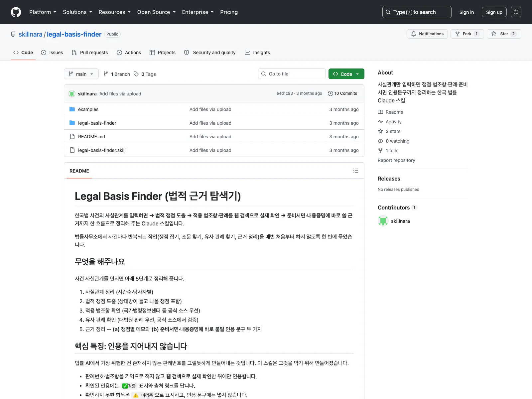
Task: Open the Actions tab
Action: click(x=129, y=53)
